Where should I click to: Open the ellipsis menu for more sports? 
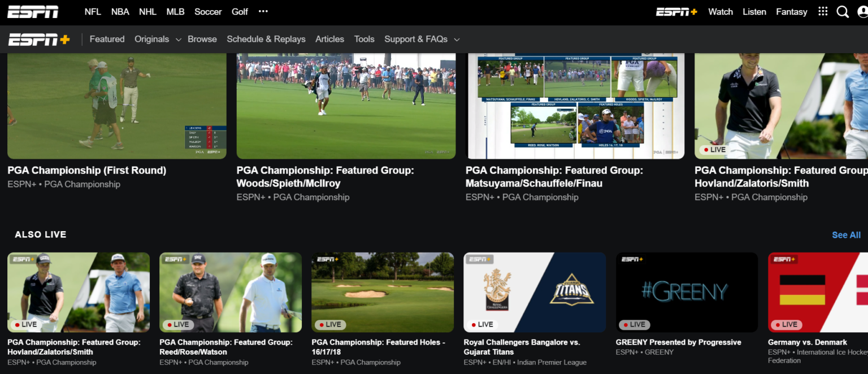click(263, 11)
